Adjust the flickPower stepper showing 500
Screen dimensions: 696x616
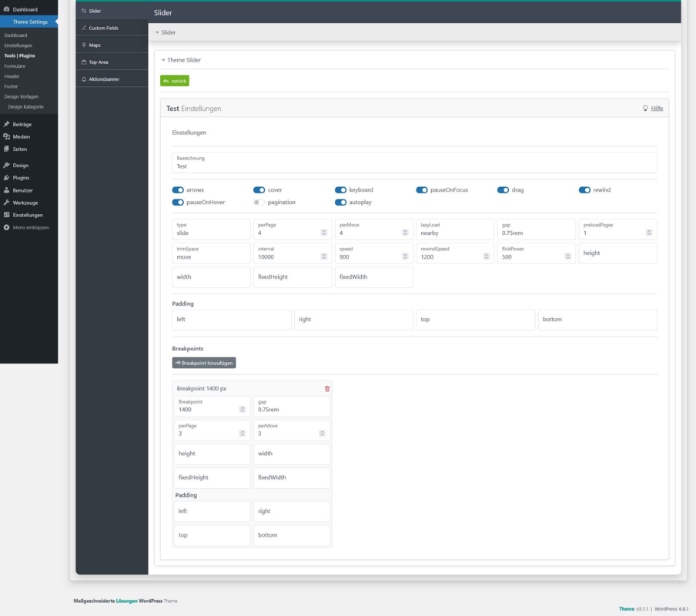[567, 256]
